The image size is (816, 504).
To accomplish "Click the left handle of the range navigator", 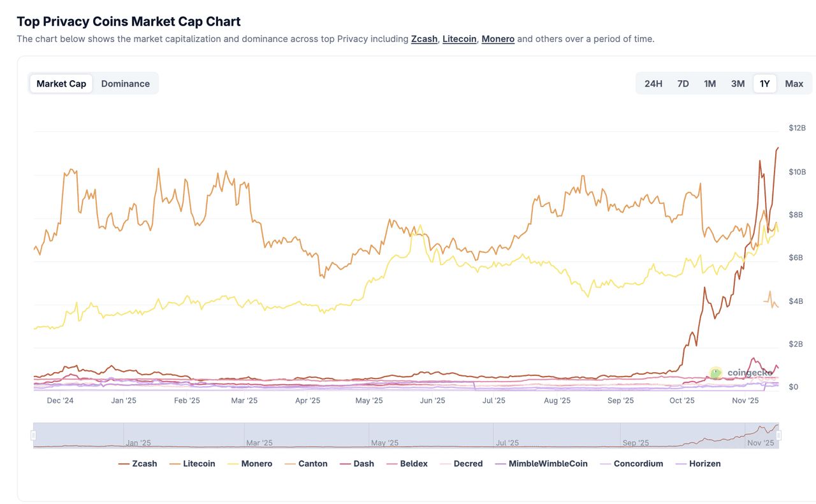I will coord(34,435).
